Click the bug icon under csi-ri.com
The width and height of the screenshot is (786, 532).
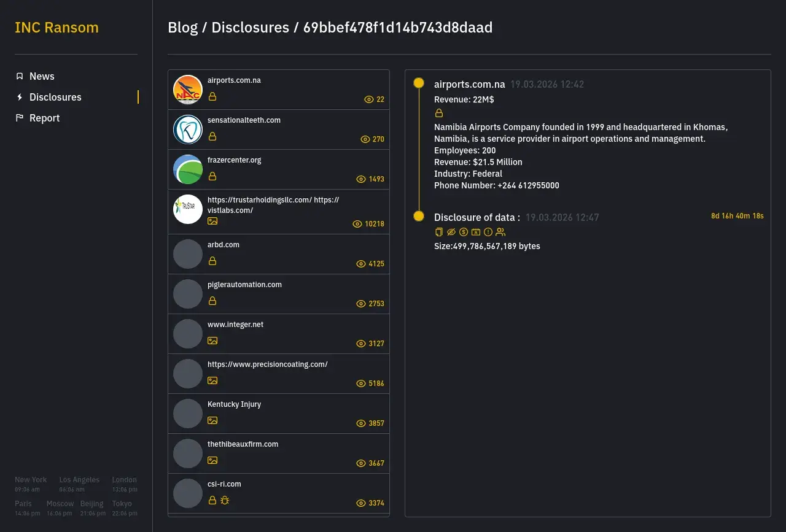click(x=225, y=500)
